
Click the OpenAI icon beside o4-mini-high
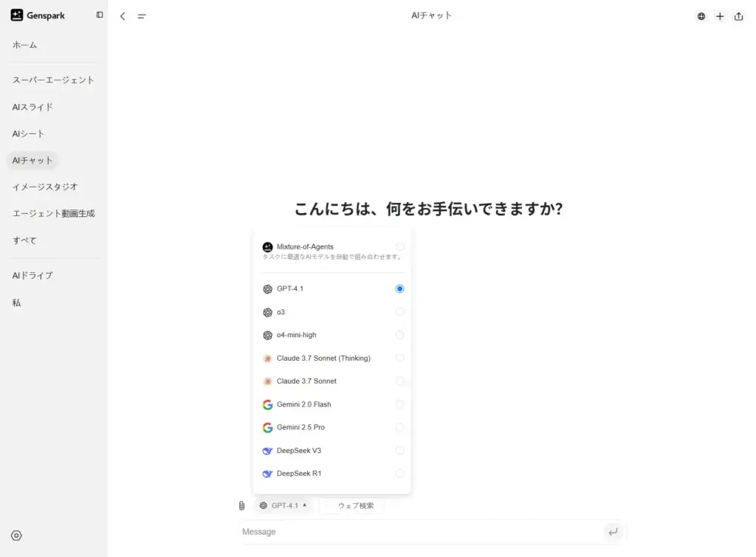[x=267, y=336]
